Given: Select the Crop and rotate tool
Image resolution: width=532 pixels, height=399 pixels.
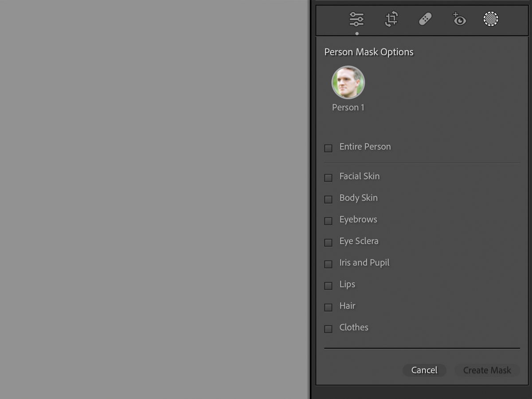Looking at the screenshot, I should click(391, 19).
